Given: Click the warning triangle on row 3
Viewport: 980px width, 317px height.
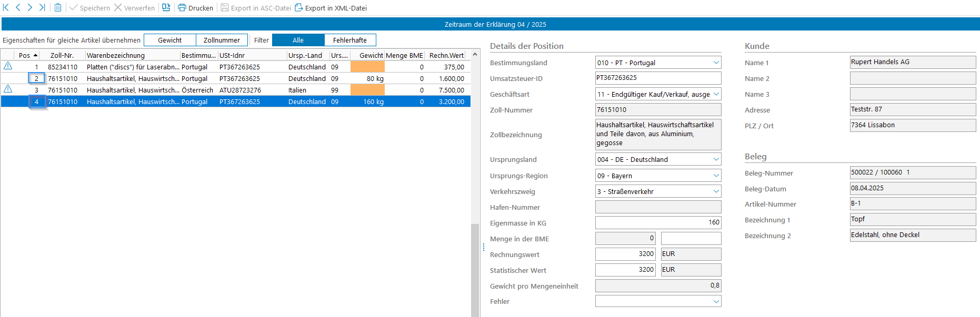Looking at the screenshot, I should (8, 89).
